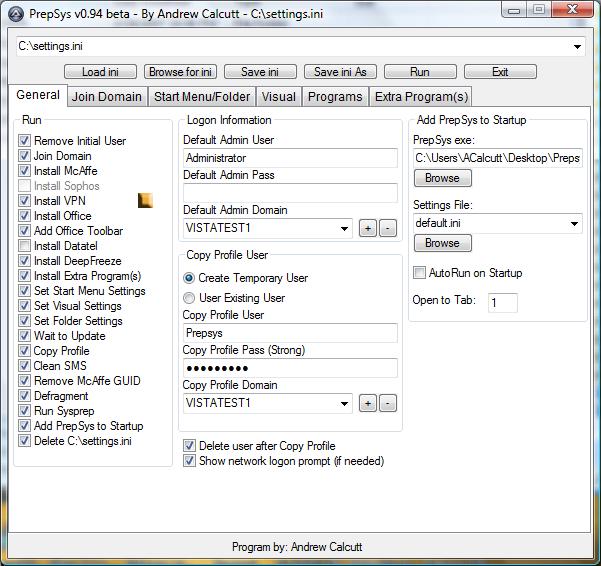Click the PrepSys app icon in title bar
Image resolution: width=601 pixels, height=566 pixels.
click(12, 10)
